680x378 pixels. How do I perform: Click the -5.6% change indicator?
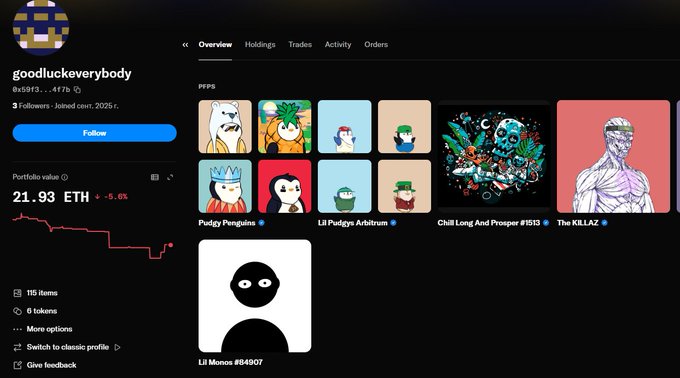tap(111, 197)
